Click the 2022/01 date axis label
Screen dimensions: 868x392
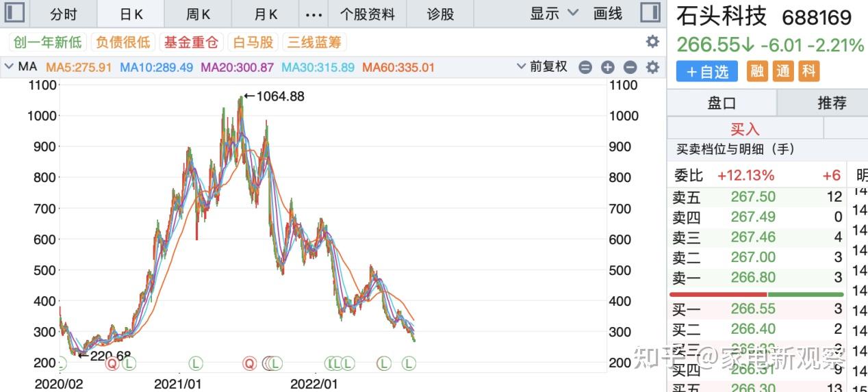point(314,384)
